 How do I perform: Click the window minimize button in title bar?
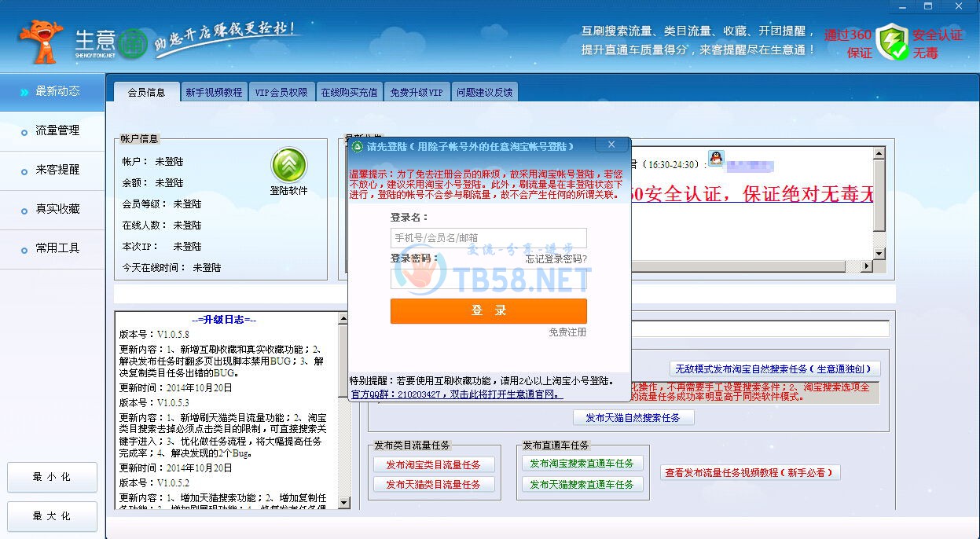click(x=901, y=6)
